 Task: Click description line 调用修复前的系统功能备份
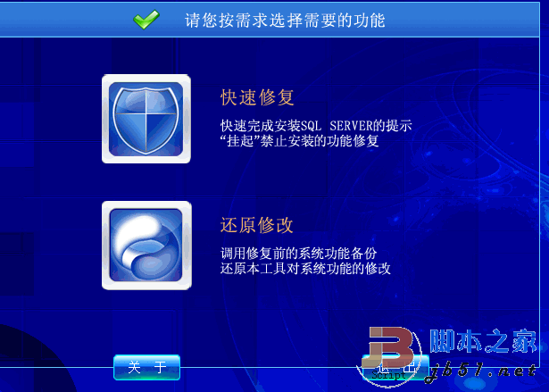click(299, 253)
